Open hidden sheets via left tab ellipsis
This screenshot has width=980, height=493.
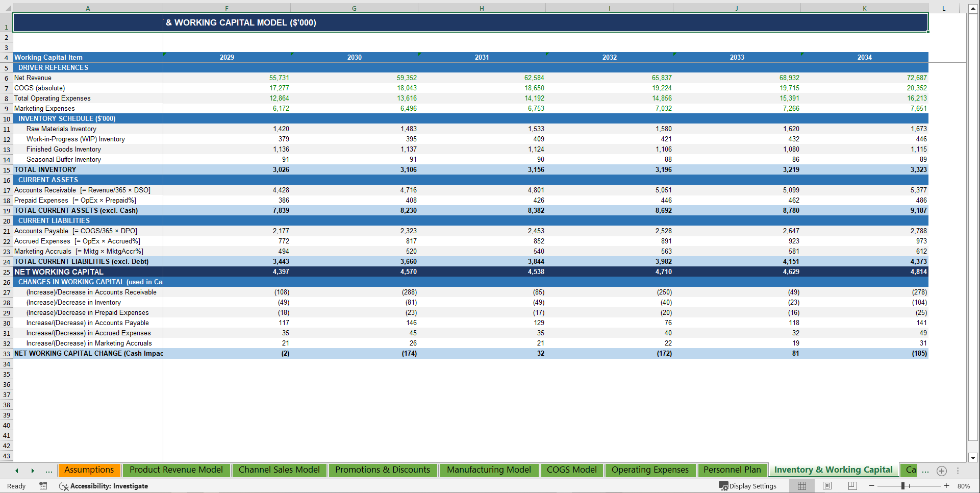tap(48, 471)
